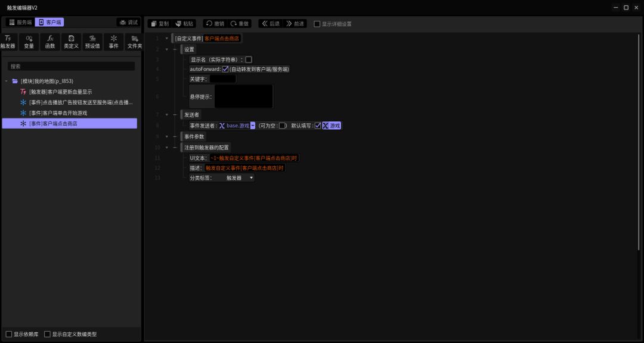The image size is (644, 343).
Task: Switch to 客户端 tab
Action: point(49,22)
